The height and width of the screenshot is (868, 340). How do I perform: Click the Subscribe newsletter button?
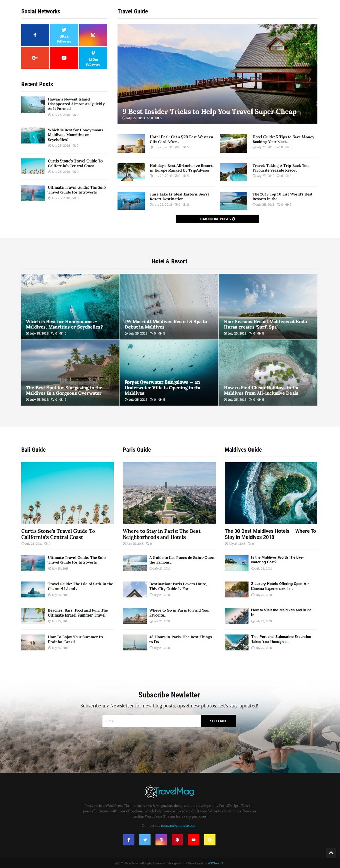(x=219, y=721)
